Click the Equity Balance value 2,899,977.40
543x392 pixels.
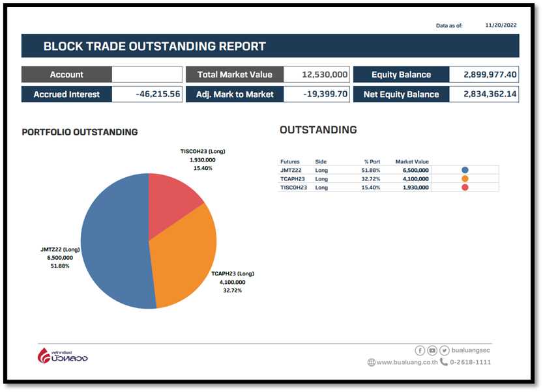[x=484, y=74]
